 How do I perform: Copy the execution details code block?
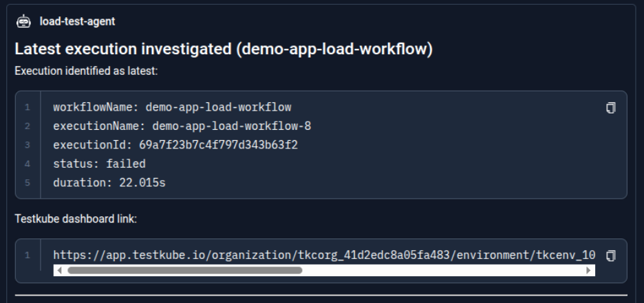[x=611, y=108]
